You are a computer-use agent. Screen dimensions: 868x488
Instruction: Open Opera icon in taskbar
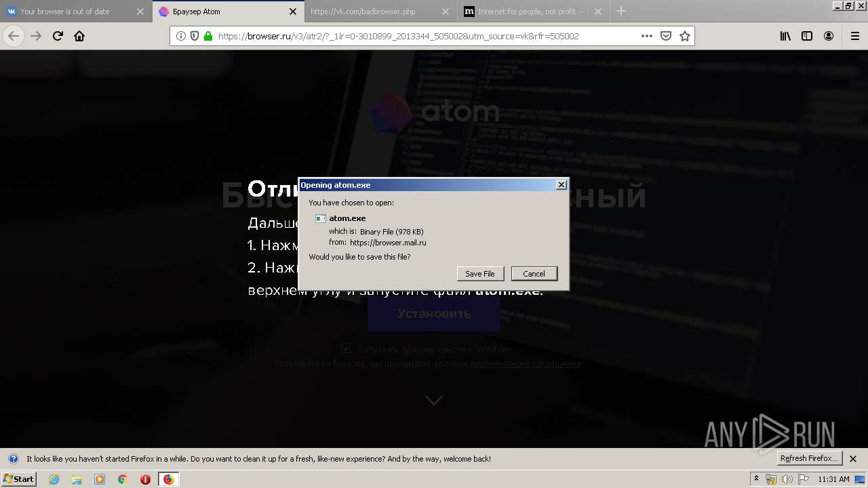click(145, 479)
